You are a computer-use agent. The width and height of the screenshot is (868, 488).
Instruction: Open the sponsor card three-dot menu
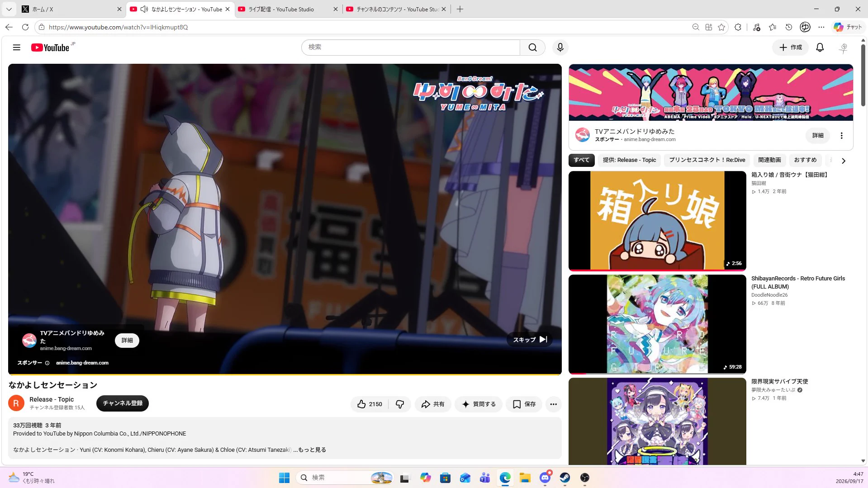(x=841, y=136)
